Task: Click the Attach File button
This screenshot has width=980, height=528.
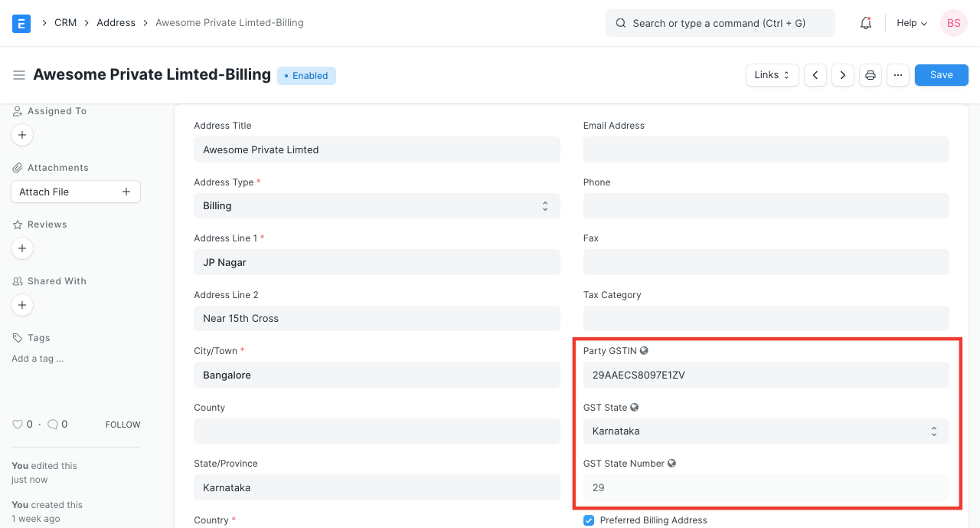Action: tap(75, 192)
